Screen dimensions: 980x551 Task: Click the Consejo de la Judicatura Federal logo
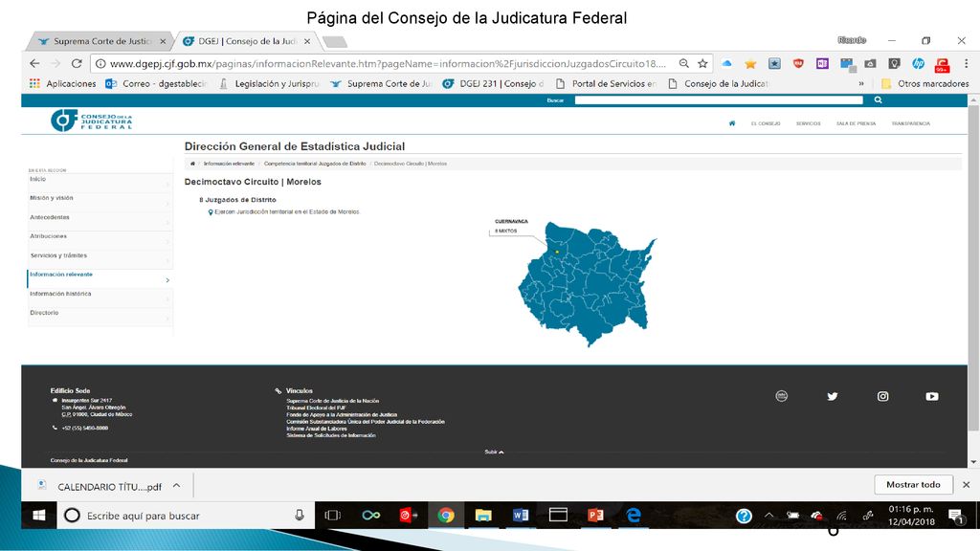92,121
